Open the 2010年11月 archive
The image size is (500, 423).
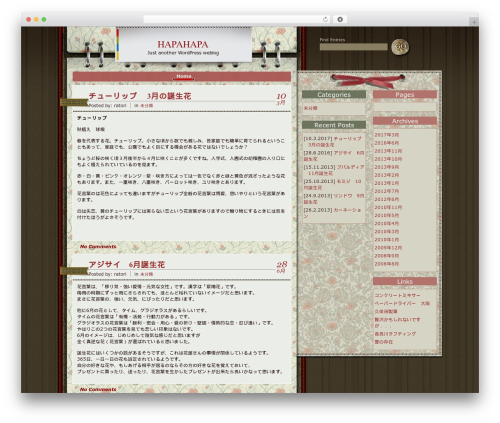388,207
